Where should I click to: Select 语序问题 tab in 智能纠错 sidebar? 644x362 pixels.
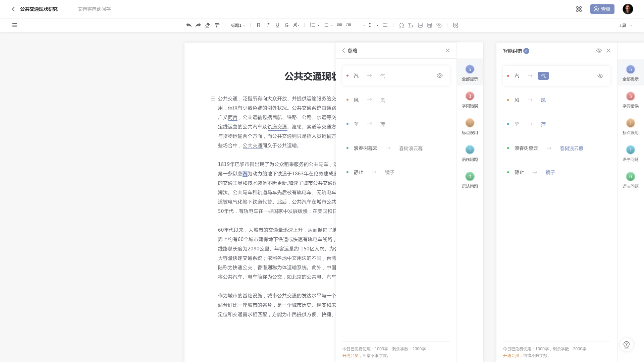point(631,153)
